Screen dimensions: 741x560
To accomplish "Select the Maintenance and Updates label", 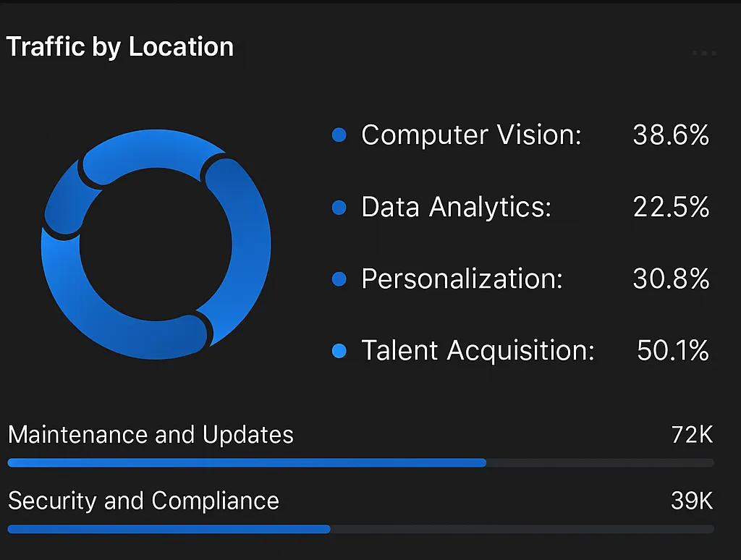I will point(151,435).
